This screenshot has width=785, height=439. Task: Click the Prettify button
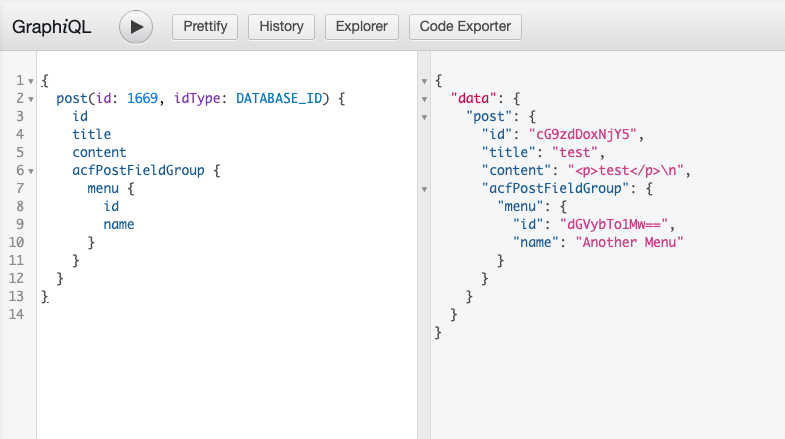pos(205,27)
